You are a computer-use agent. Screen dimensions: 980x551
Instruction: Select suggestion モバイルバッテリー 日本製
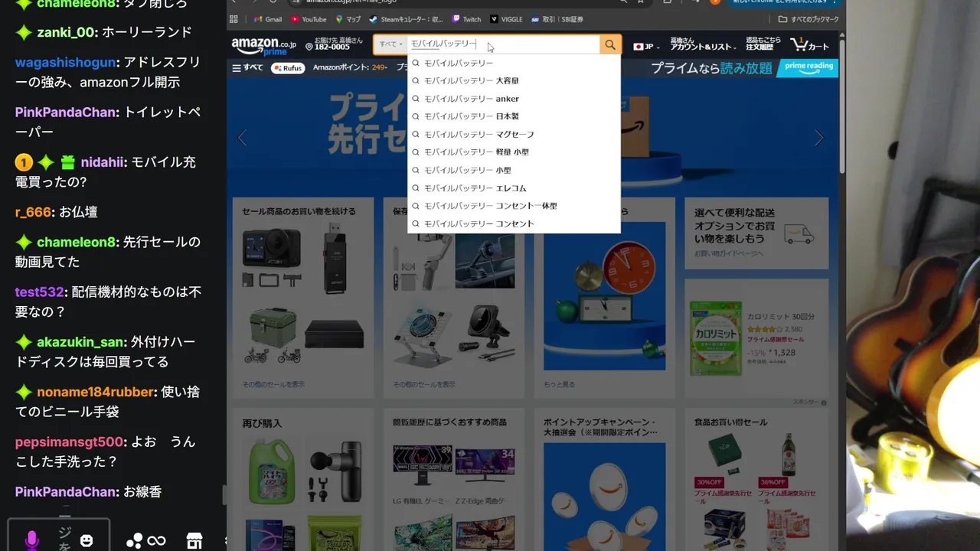click(x=514, y=116)
